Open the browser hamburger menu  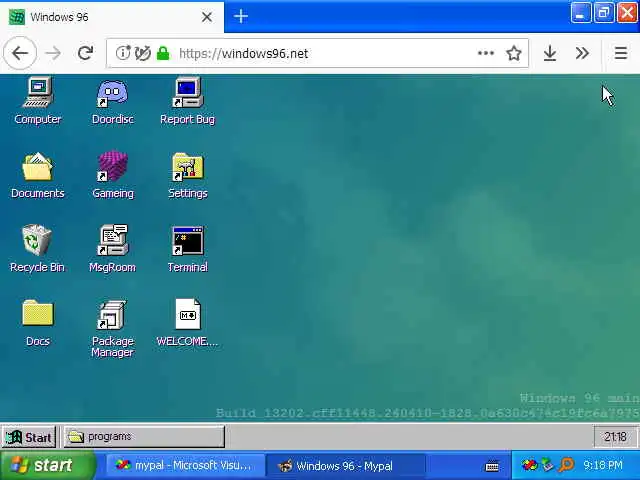tap(621, 53)
